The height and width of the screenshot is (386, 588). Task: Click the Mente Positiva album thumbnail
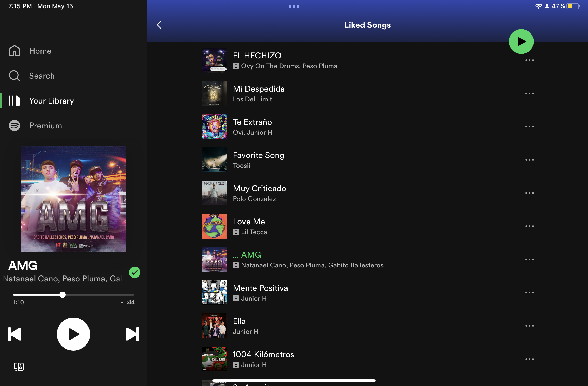(x=214, y=293)
